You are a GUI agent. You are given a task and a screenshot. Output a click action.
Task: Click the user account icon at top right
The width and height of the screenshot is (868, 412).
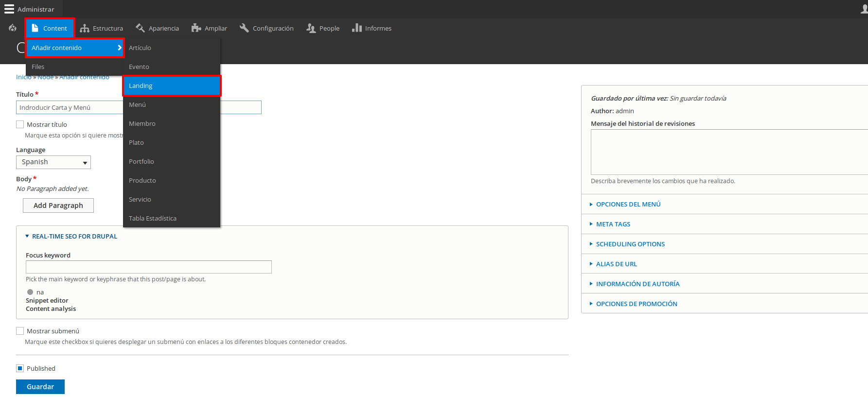pyautogui.click(x=864, y=9)
